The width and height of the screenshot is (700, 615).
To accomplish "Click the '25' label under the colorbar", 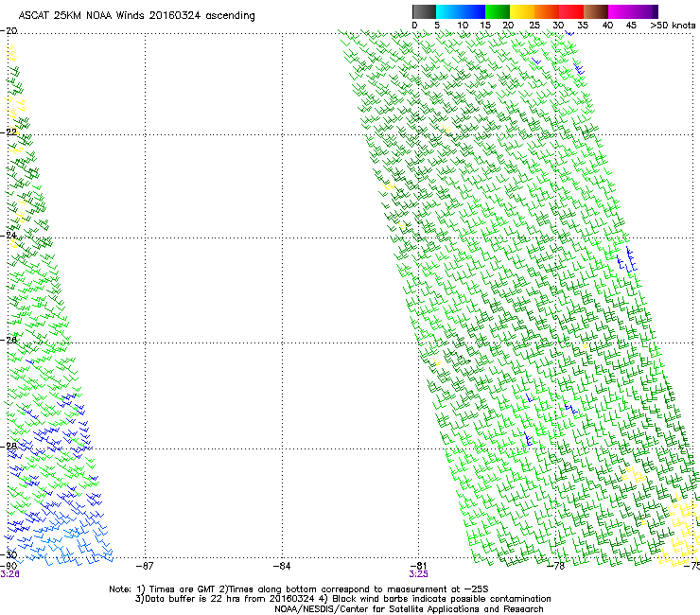I will (534, 26).
